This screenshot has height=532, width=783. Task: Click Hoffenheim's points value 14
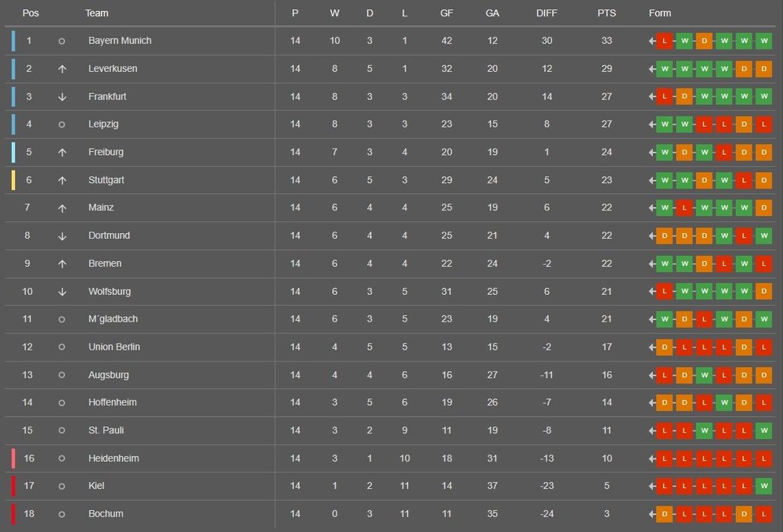coord(607,403)
